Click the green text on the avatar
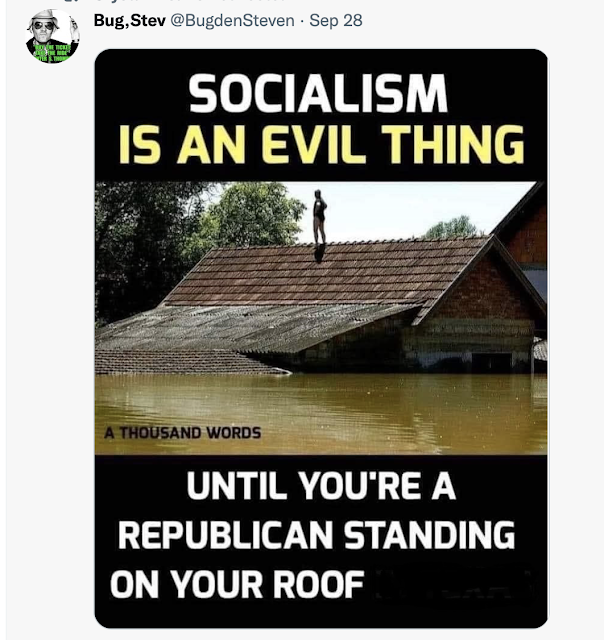Screen dimensions: 604x640 [x=52, y=53]
